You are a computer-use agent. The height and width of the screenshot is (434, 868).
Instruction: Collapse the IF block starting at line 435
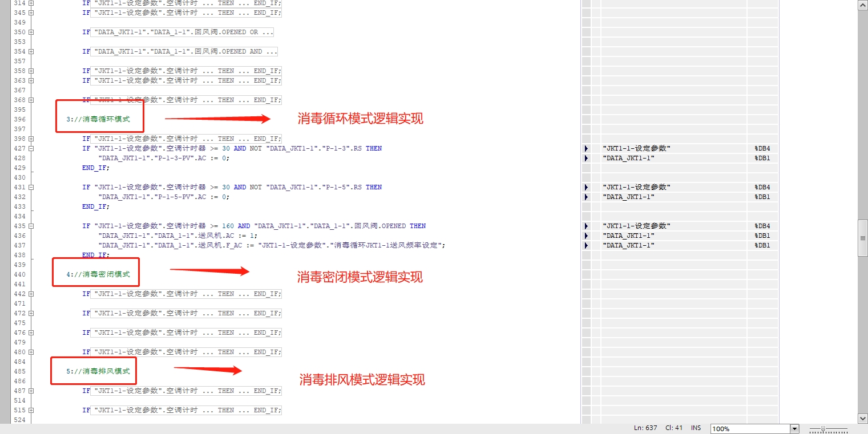pos(31,226)
